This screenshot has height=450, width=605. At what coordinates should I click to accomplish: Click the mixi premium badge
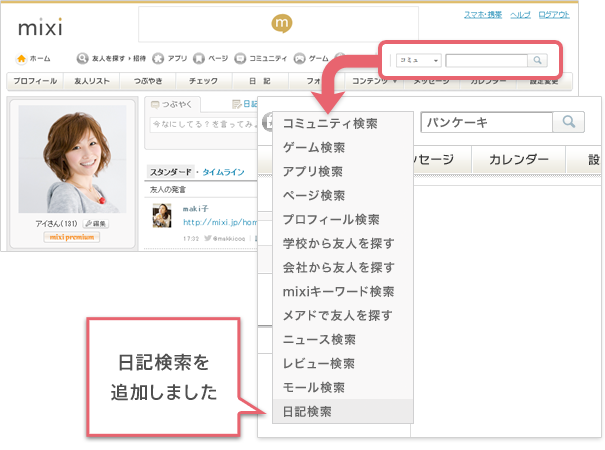coord(72,237)
